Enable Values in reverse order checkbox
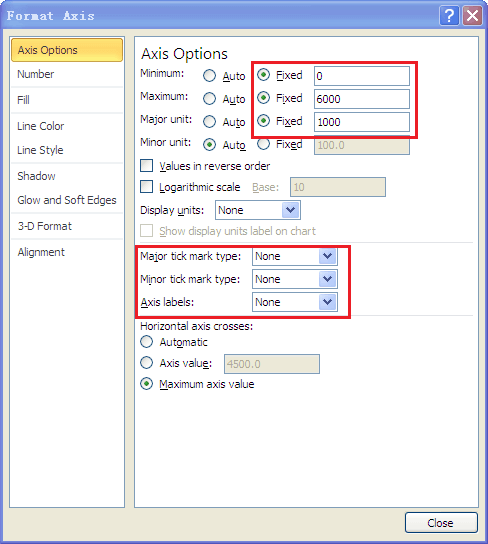The width and height of the screenshot is (488, 544). (x=147, y=165)
